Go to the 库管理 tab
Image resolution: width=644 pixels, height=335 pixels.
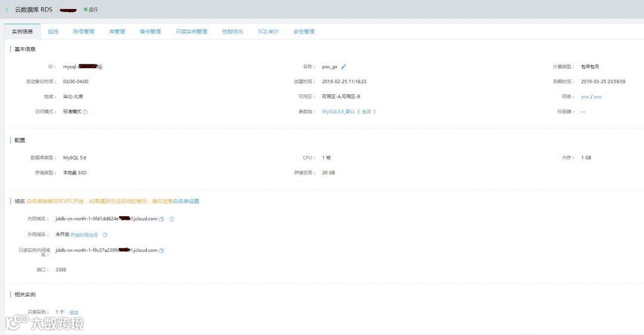coord(117,31)
